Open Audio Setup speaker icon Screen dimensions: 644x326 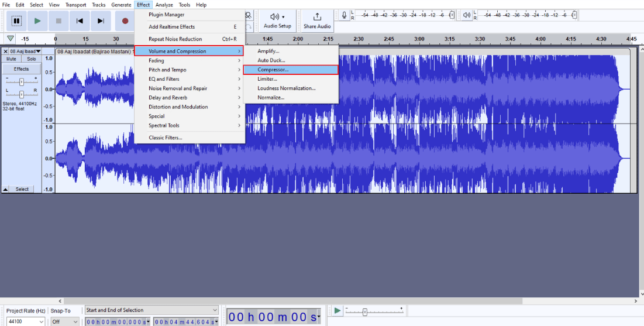(277, 20)
